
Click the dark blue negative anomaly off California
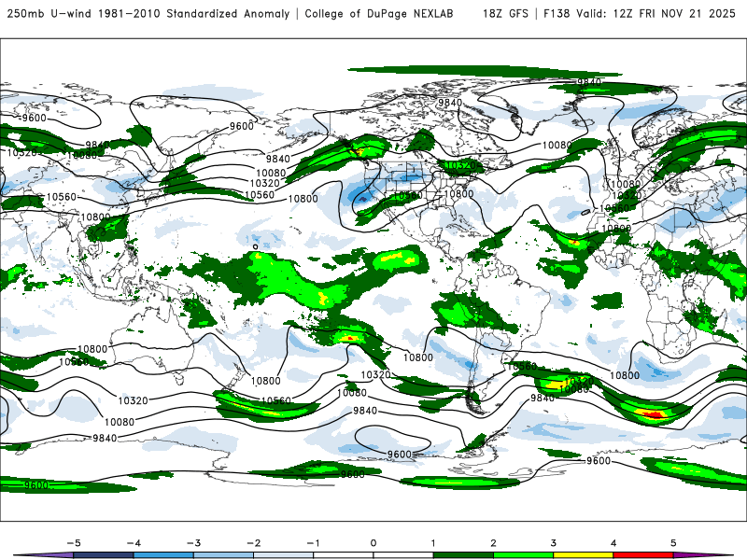[x=362, y=198]
